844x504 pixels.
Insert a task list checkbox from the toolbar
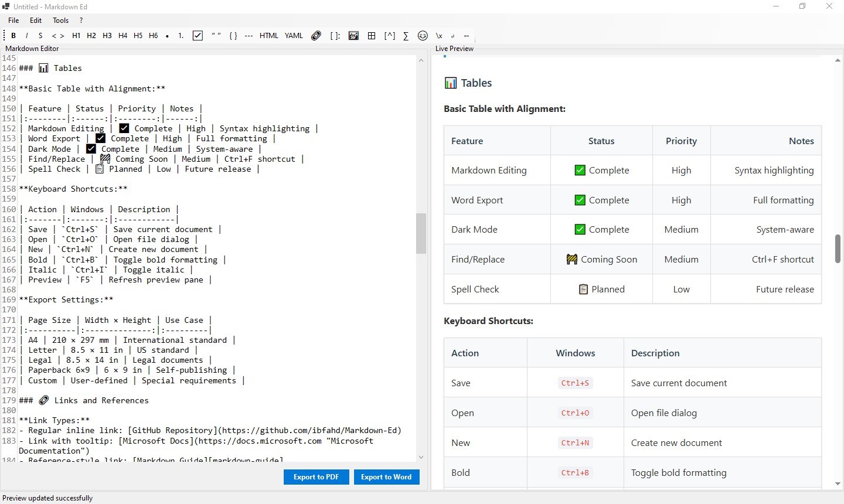[198, 36]
